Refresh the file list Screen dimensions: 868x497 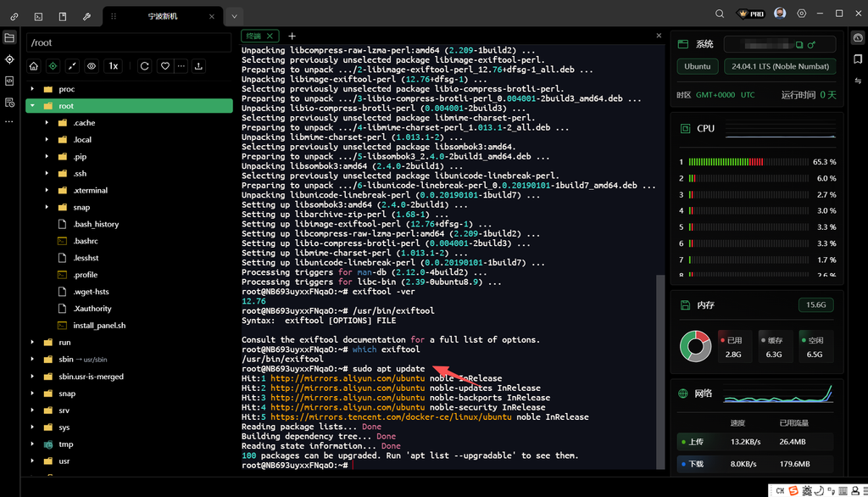click(x=144, y=66)
